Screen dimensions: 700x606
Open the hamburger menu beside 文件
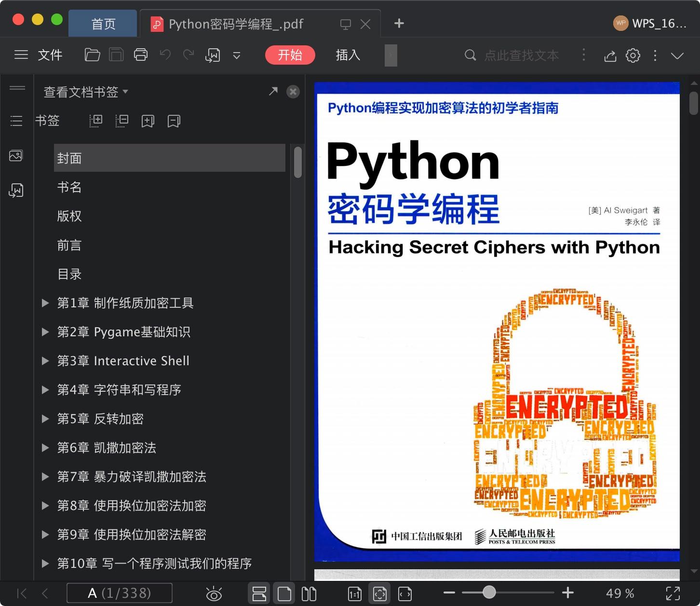pyautogui.click(x=21, y=55)
